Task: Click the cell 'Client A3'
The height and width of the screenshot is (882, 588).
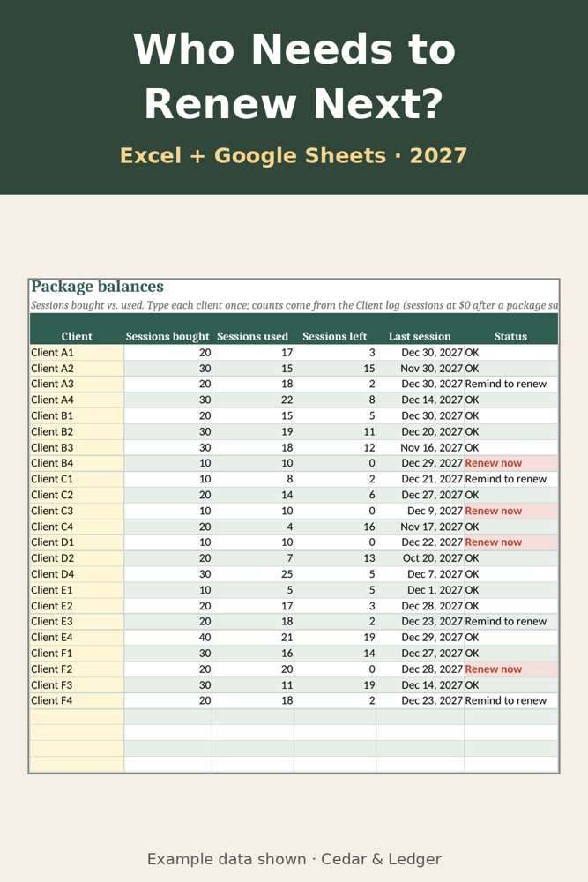Action: [x=77, y=384]
